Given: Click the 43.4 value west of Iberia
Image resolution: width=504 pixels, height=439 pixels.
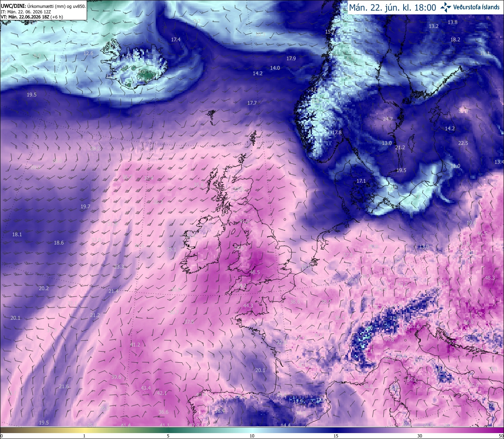Looking at the screenshot, I should [x=146, y=388].
